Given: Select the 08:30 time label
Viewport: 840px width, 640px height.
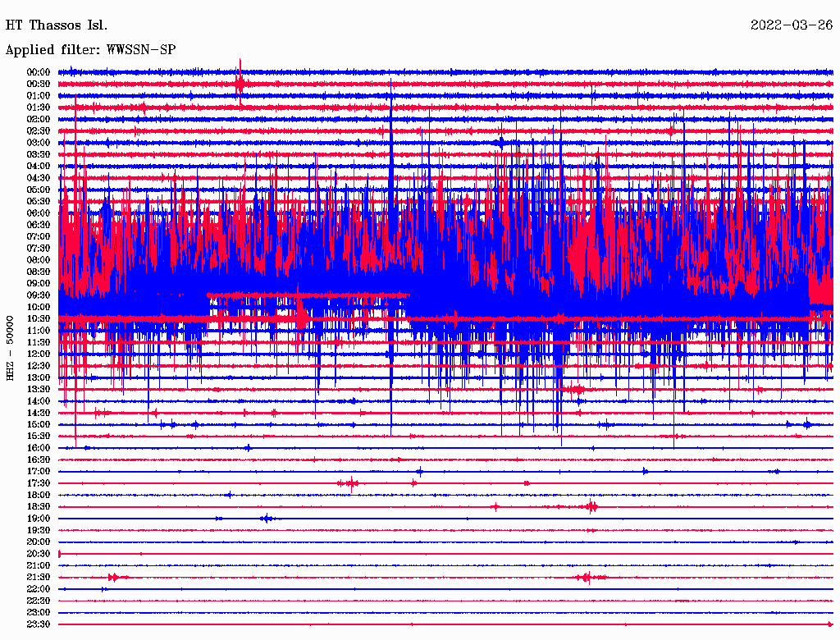Looking at the screenshot, I should [x=39, y=272].
